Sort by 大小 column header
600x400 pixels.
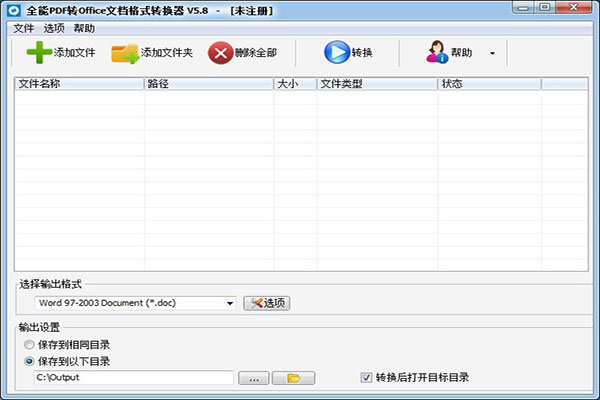295,84
